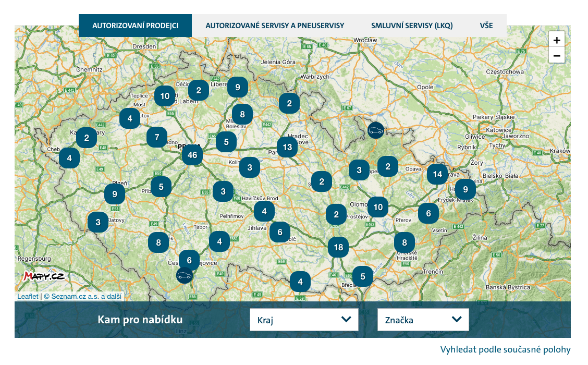
Task: Switch to Autorizované servisy a pneuservisy tab
Action: [275, 26]
